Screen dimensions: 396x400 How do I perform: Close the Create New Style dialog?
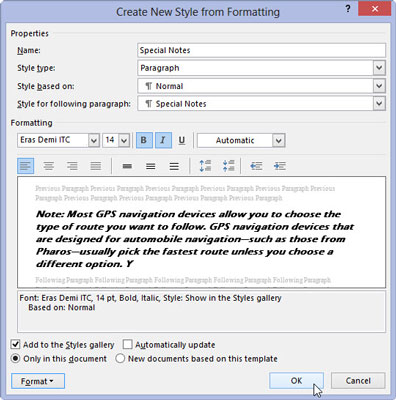click(375, 9)
